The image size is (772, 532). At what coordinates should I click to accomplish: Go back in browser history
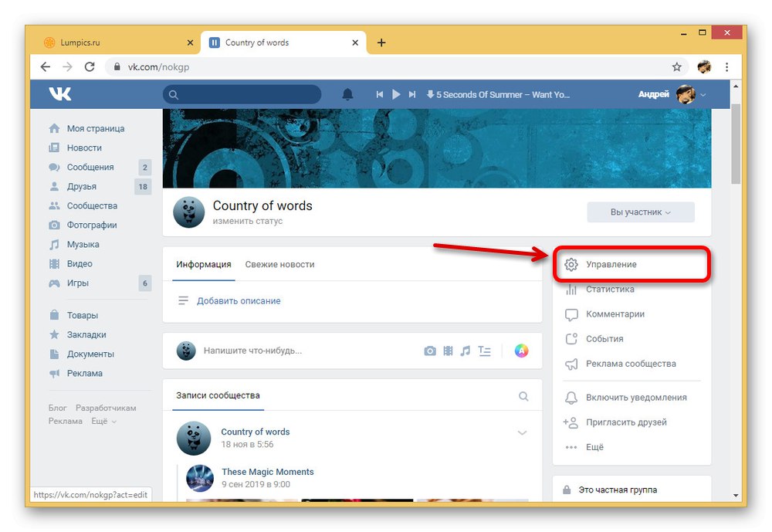pyautogui.click(x=46, y=67)
